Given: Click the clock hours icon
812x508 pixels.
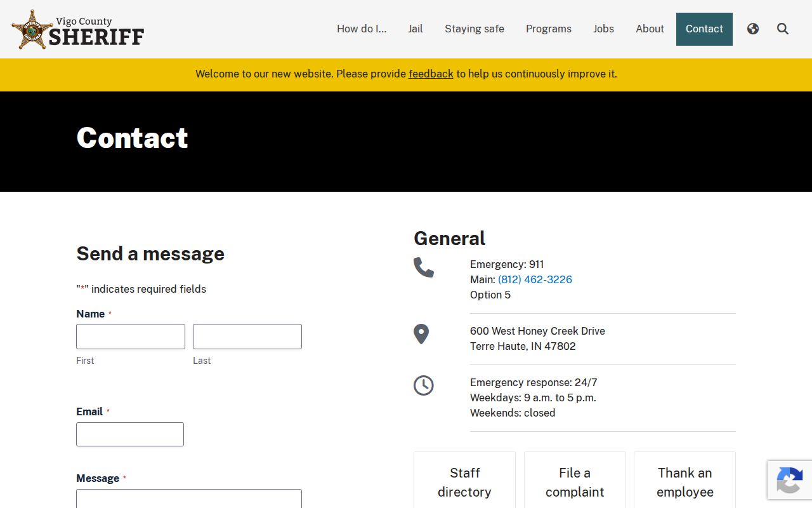Looking at the screenshot, I should 424,385.
